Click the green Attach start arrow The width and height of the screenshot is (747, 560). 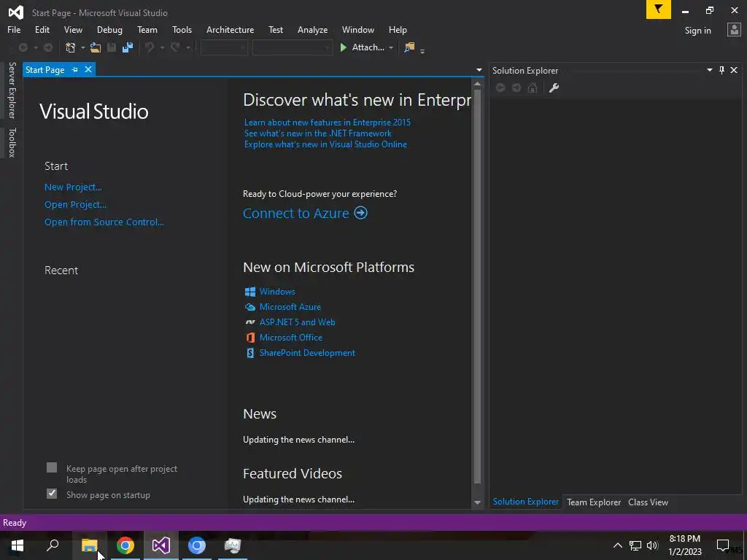tap(343, 47)
